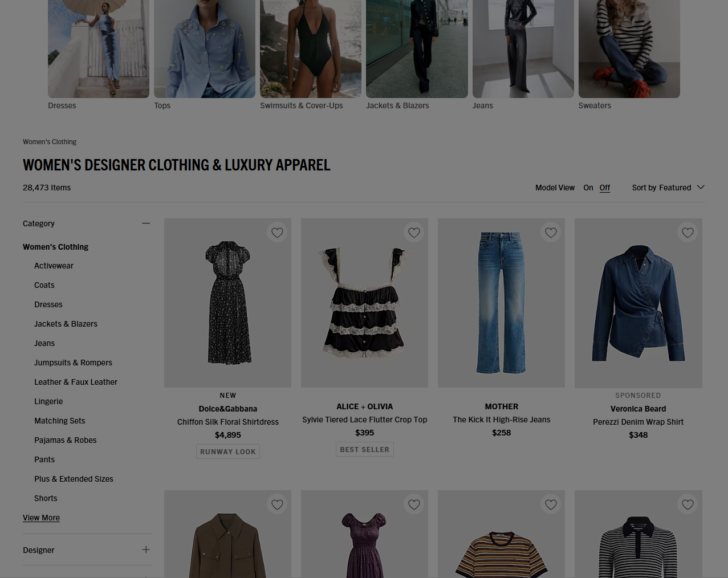
Task: Open The Kick It High-Rise Jeans link
Action: (x=502, y=420)
